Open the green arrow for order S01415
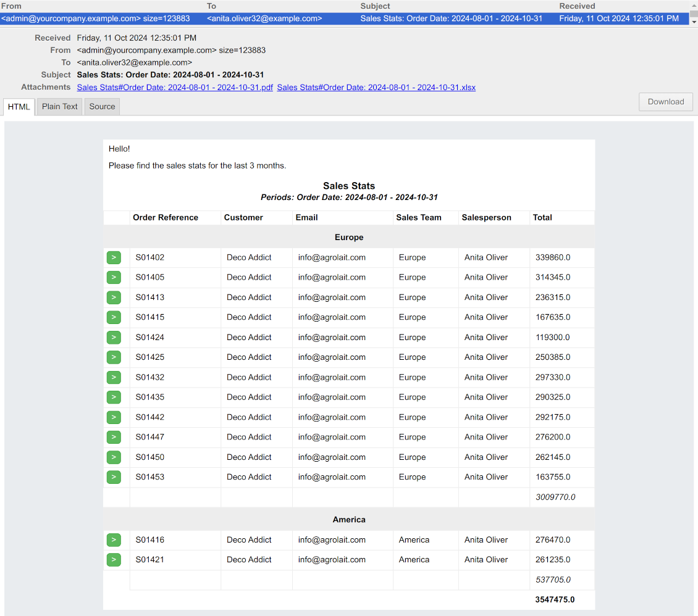The image size is (698, 616). [114, 317]
